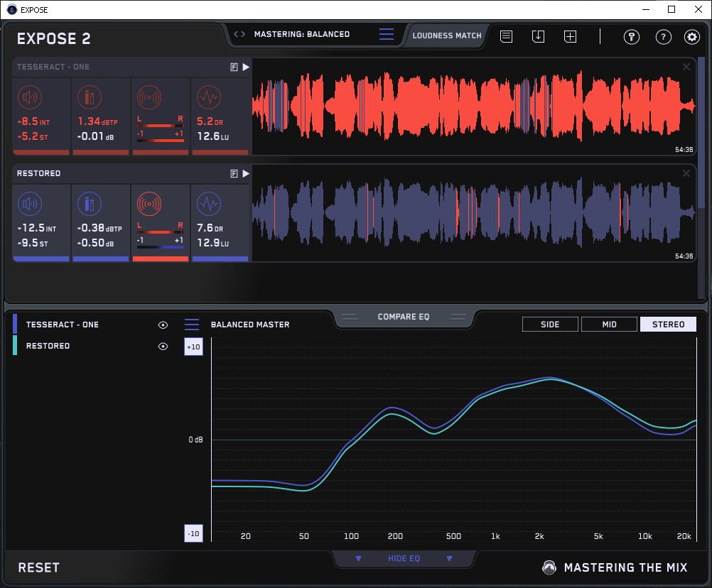
Task: Click the dynamic range waveform icon for Tesseract - One
Action: (209, 97)
